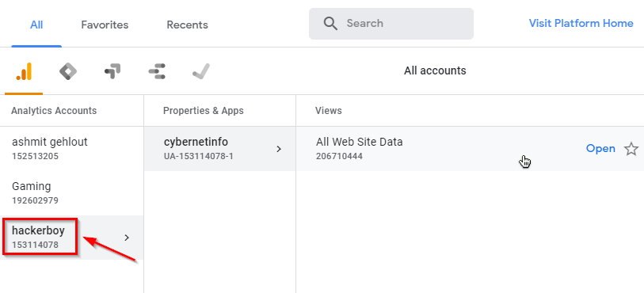644x293 pixels.
Task: Follow the Visit Platform Home link
Action: [x=581, y=24]
